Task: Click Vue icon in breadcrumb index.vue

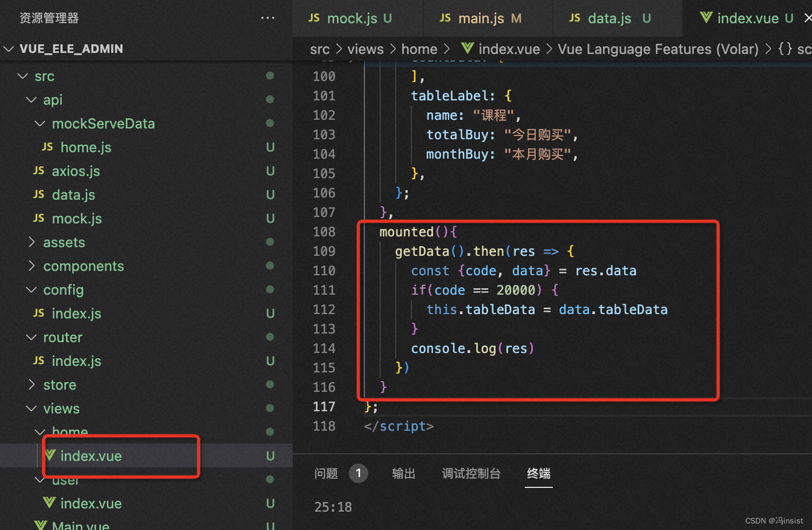Action: click(x=468, y=49)
